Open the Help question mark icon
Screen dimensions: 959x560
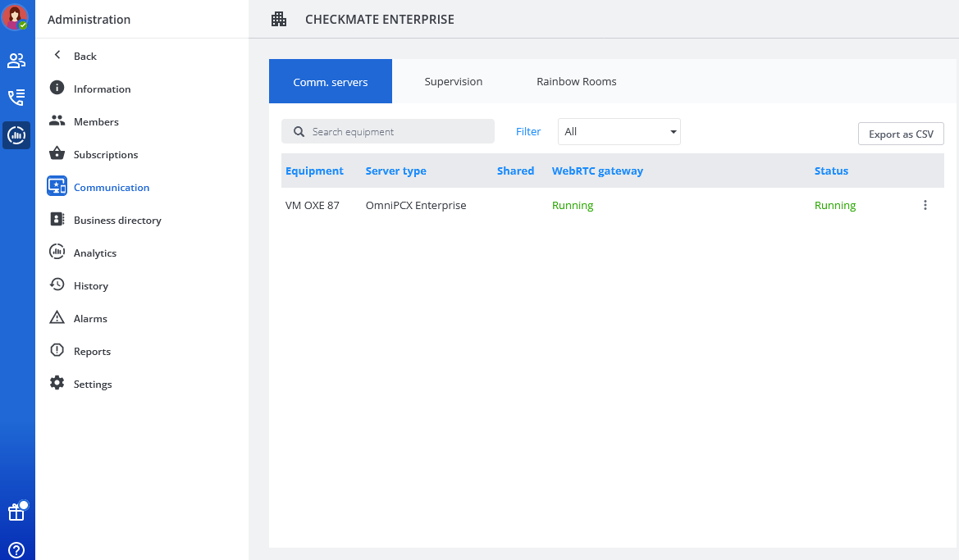(16, 550)
